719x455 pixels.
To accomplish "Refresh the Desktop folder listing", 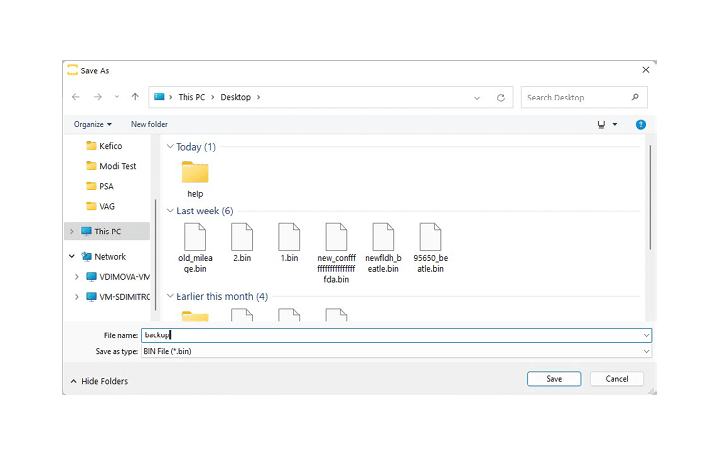I will [501, 97].
